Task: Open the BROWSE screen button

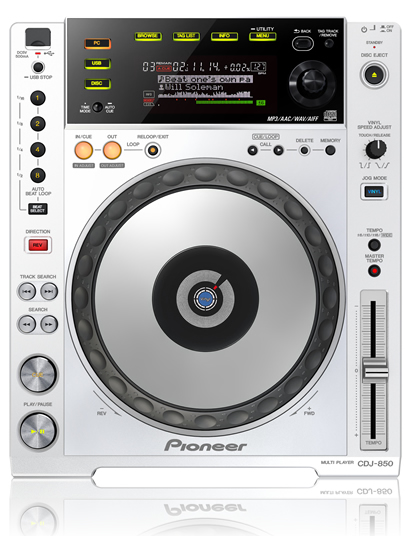Action: [x=148, y=36]
